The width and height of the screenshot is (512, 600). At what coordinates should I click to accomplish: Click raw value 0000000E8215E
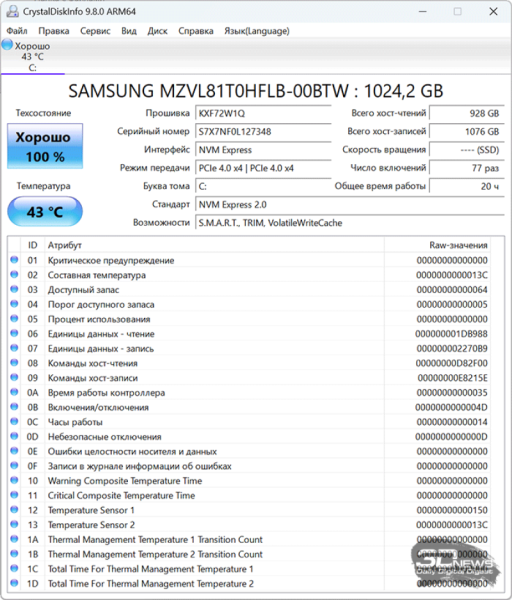pyautogui.click(x=452, y=378)
